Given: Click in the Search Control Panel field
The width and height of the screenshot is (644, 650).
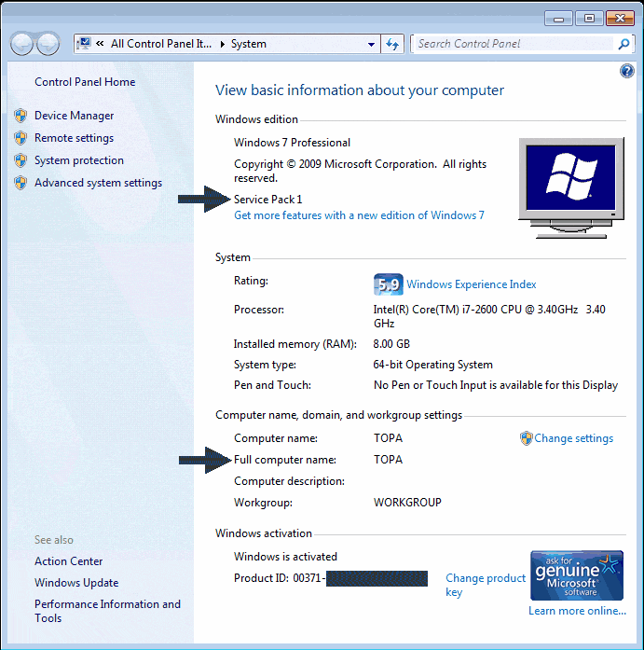Looking at the screenshot, I should (513, 44).
